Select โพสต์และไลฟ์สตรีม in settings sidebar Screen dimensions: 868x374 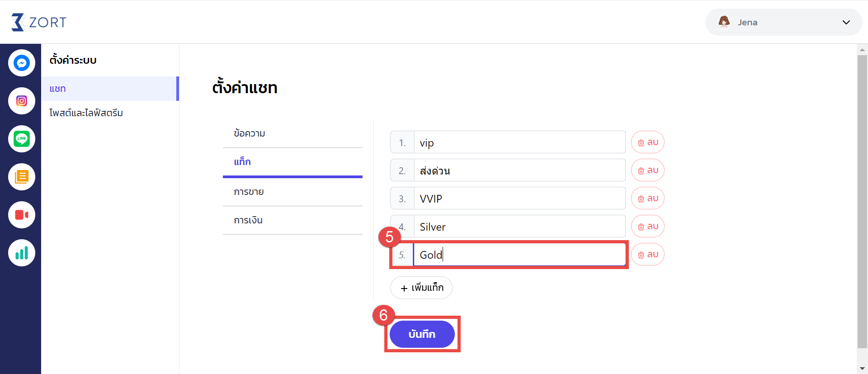tap(86, 113)
